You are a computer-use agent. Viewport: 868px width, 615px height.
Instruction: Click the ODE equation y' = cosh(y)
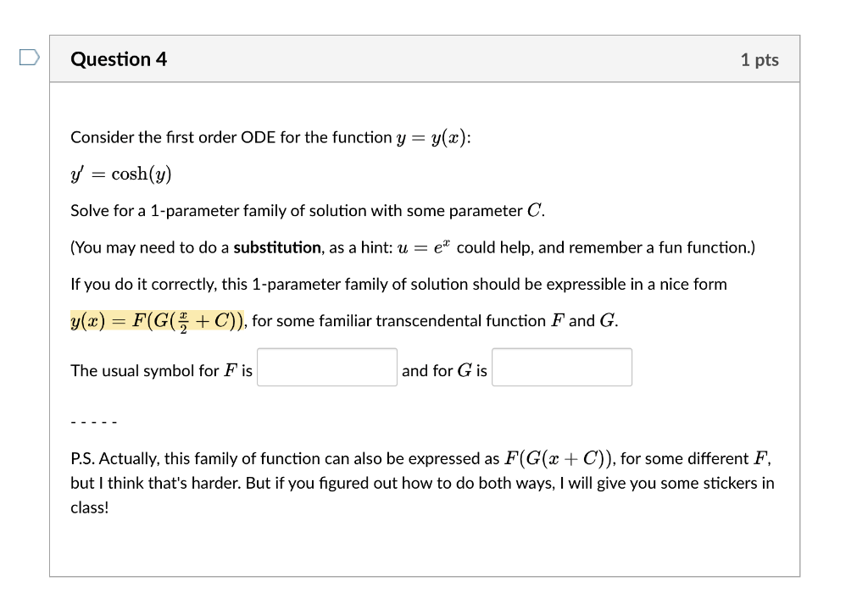click(120, 174)
